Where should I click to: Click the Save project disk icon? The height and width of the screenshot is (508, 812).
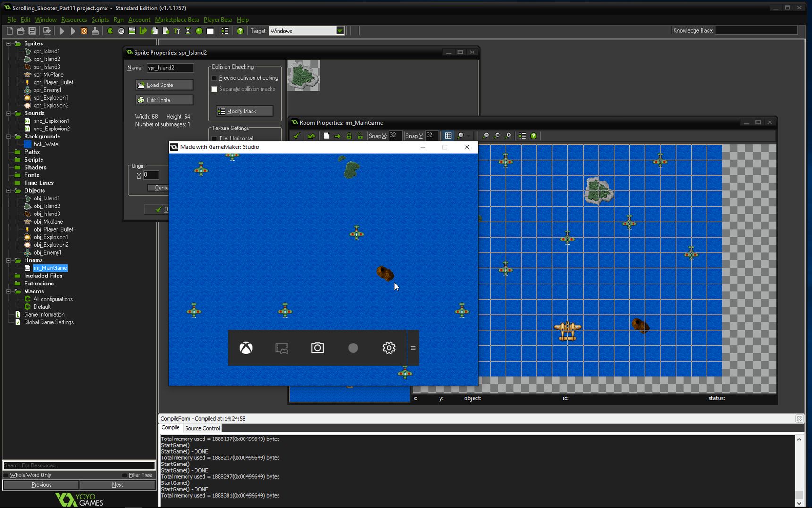(x=32, y=31)
